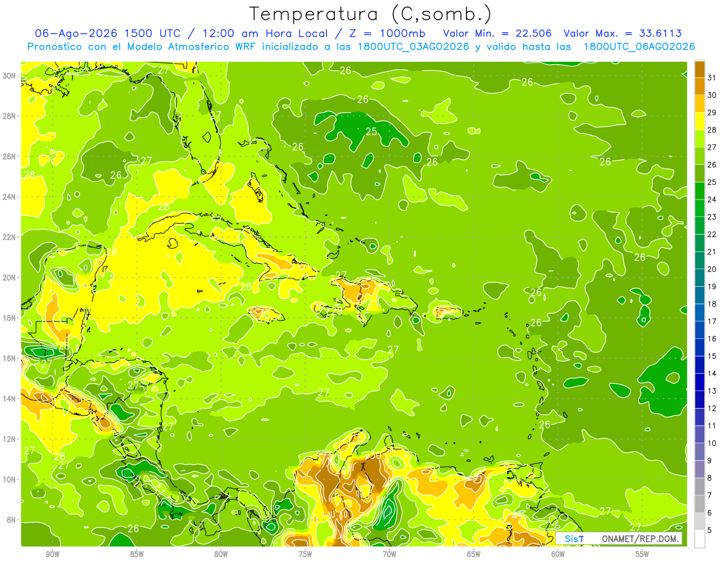Click the 70W longitude axis label

(389, 554)
